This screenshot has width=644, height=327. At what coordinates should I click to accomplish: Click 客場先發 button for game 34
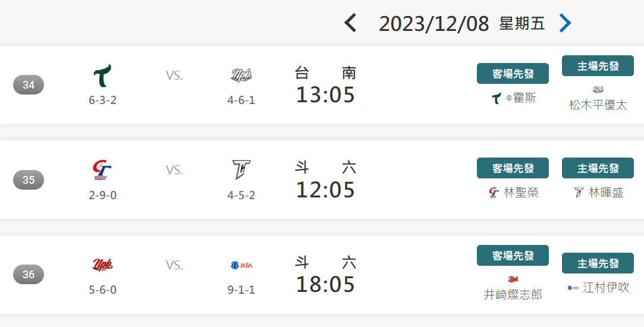pos(513,74)
